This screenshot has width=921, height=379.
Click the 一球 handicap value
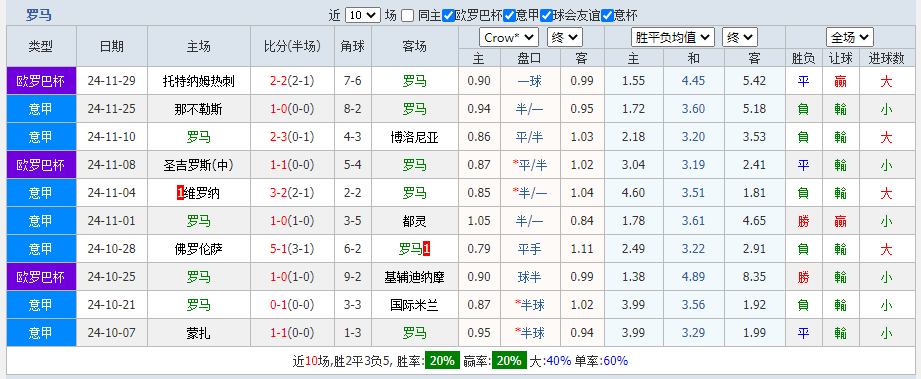(530, 81)
